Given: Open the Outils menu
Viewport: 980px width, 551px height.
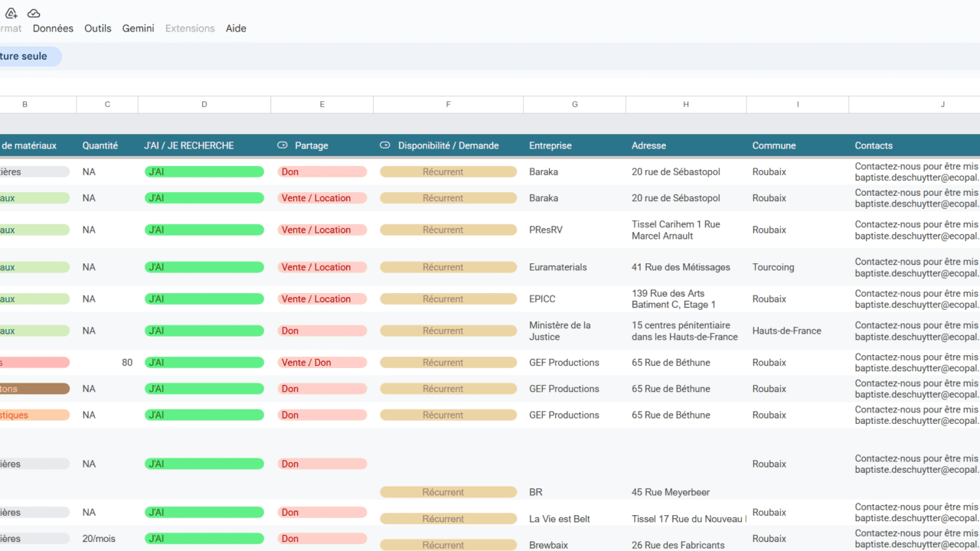Looking at the screenshot, I should [x=98, y=28].
